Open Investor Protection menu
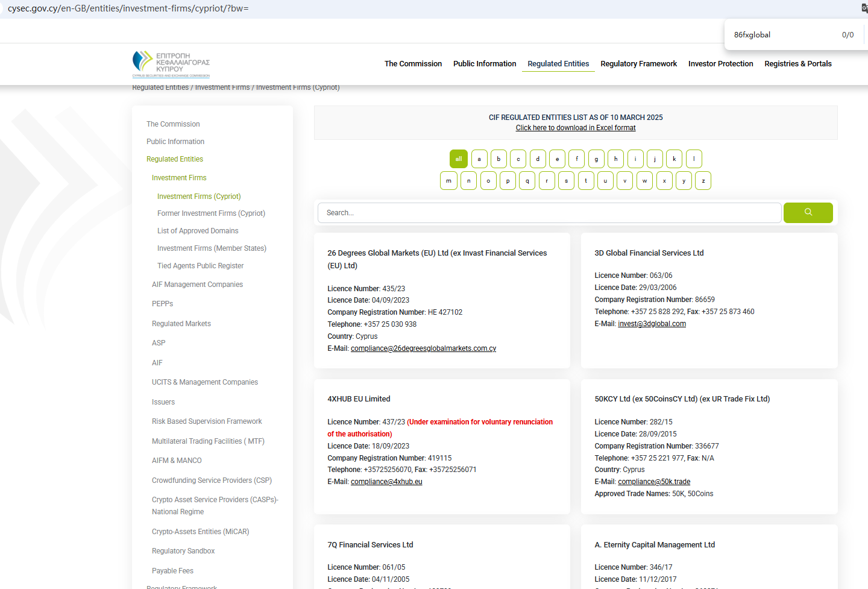The image size is (868, 589). pos(720,64)
